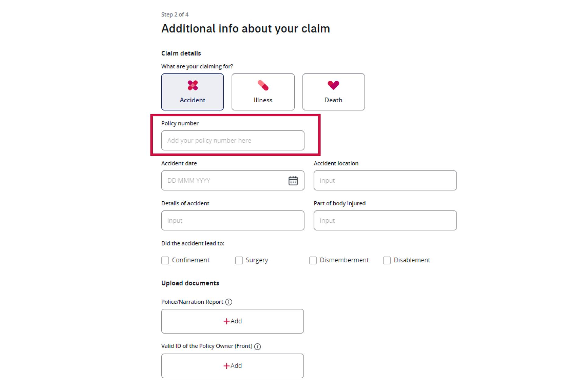The height and width of the screenshot is (392, 585).
Task: Click the plus icon under Police/Narration Report
Action: 226,321
